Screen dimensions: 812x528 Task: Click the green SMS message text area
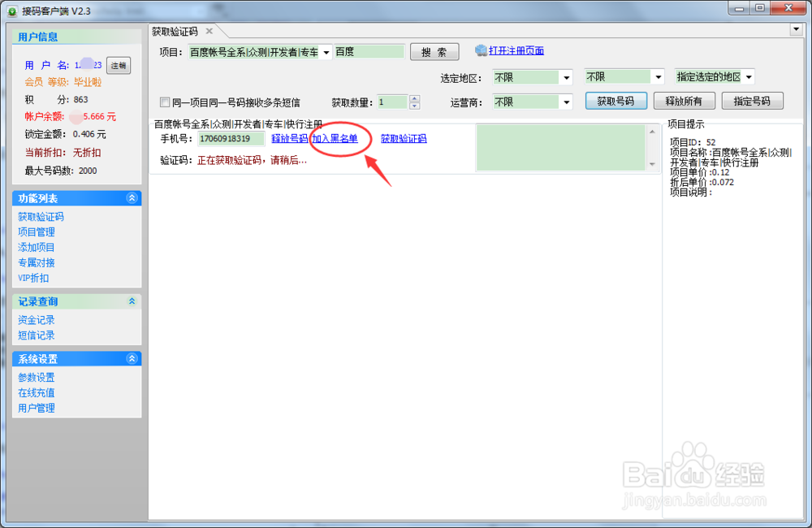(x=561, y=148)
